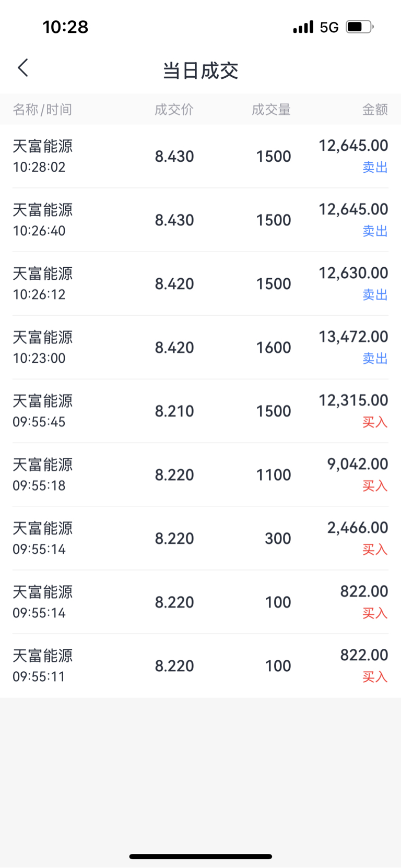This screenshot has width=401, height=868.
Task: Open the 300-share buy trade of 2,466.00
Action: click(200, 538)
